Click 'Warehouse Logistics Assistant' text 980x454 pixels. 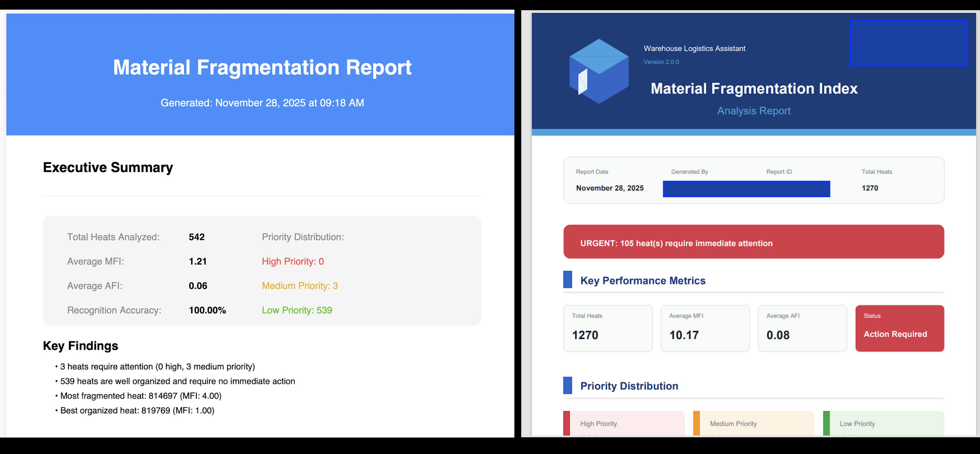(694, 48)
